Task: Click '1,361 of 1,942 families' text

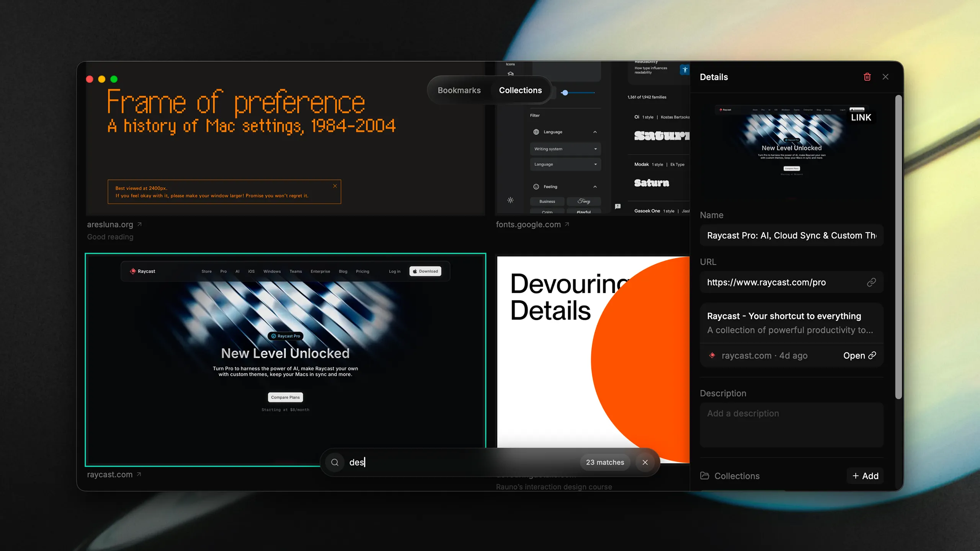Action: [x=647, y=97]
